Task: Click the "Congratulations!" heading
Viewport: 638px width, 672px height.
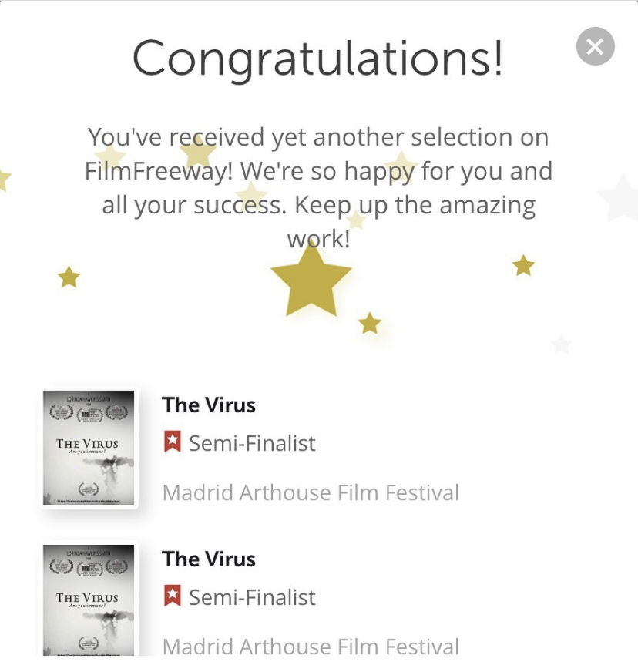Action: coord(317,58)
